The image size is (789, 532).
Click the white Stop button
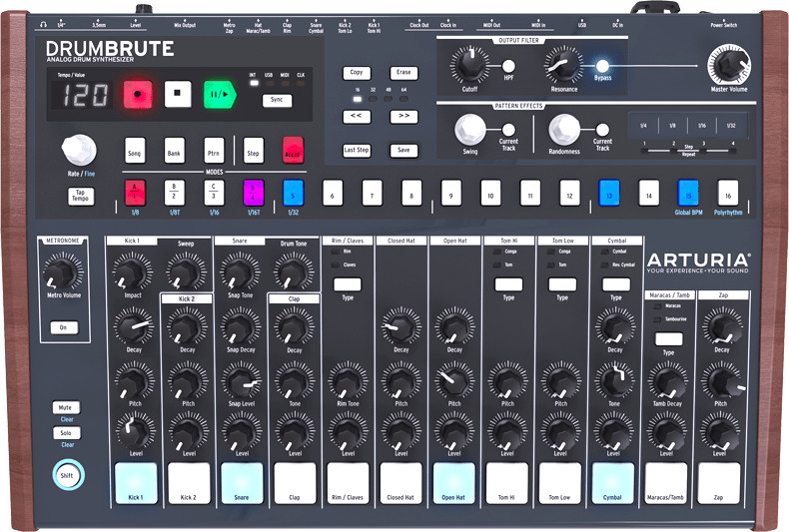tap(177, 94)
